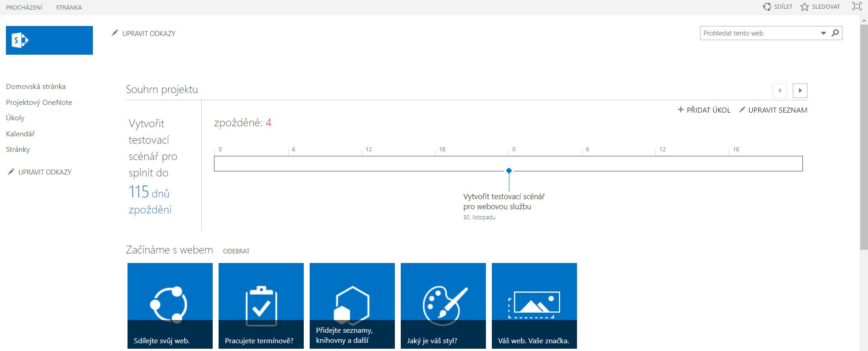The height and width of the screenshot is (351, 868).
Task: Click the blue diamond timeline marker
Action: point(509,171)
